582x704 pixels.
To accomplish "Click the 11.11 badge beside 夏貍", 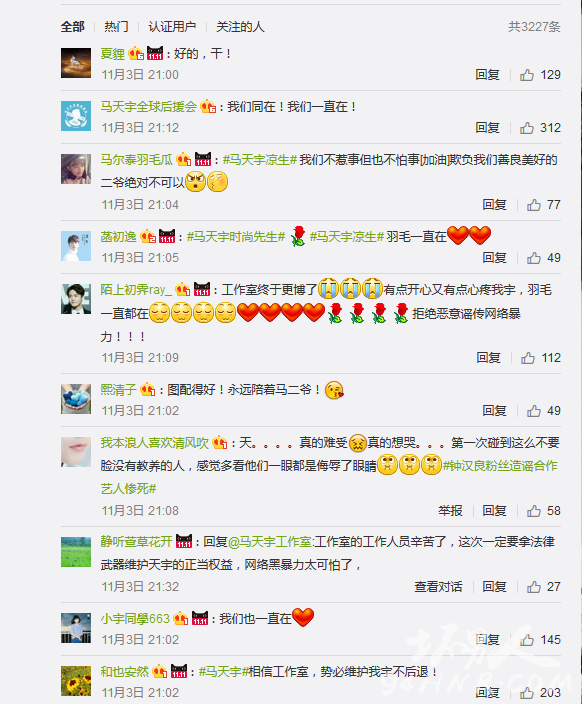I will tap(155, 53).
